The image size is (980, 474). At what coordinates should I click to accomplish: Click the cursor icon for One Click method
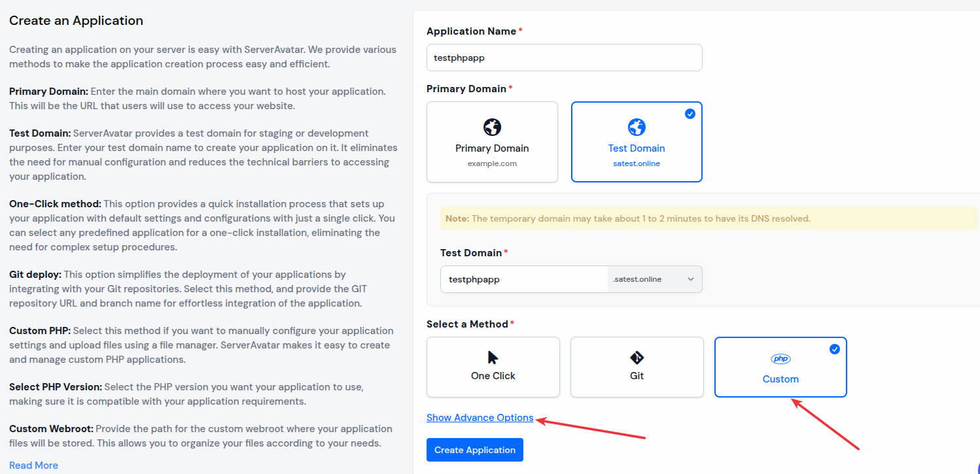point(493,357)
